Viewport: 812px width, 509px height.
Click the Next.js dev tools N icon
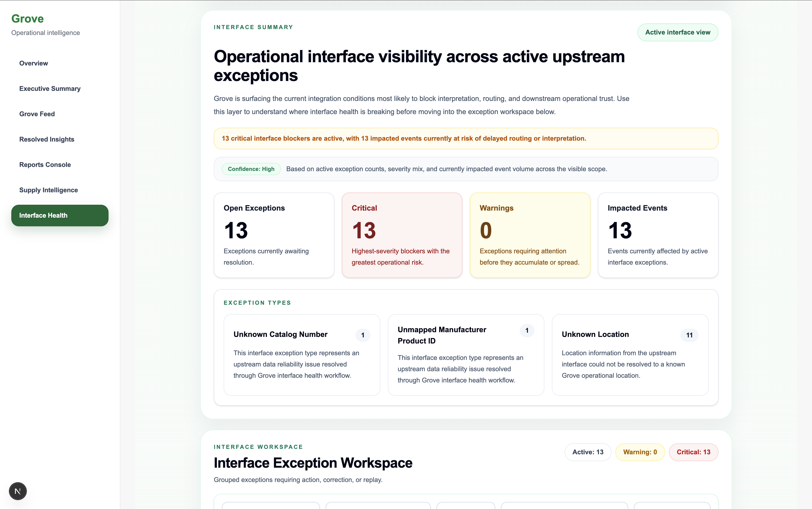18,491
